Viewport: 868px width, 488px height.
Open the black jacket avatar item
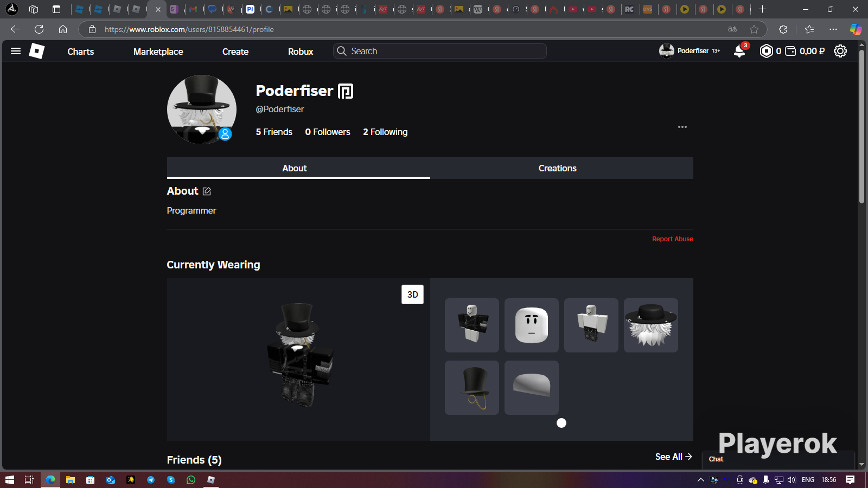[x=472, y=325]
